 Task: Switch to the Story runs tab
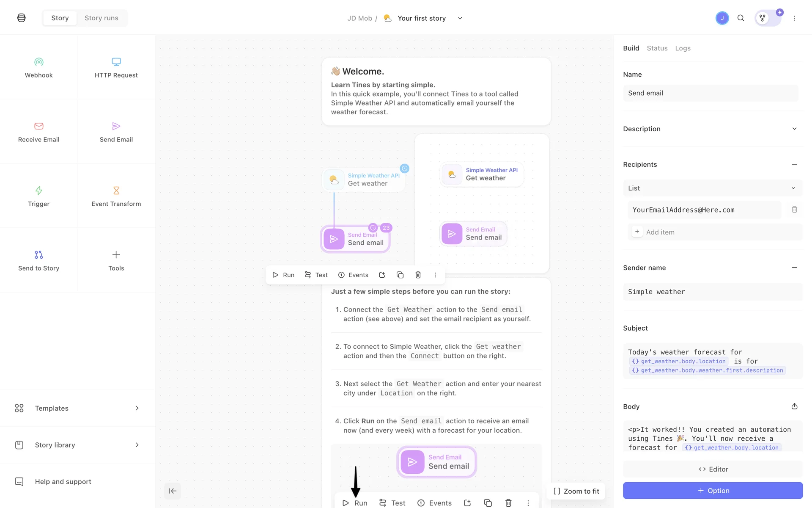[x=101, y=18]
